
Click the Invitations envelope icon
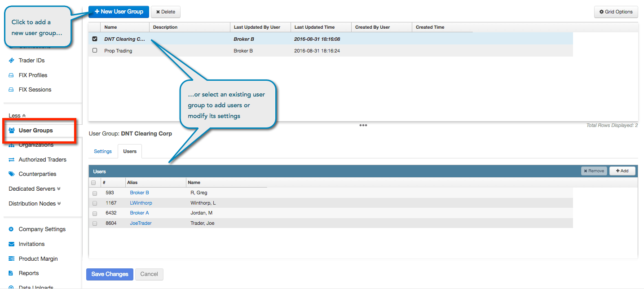(11, 244)
